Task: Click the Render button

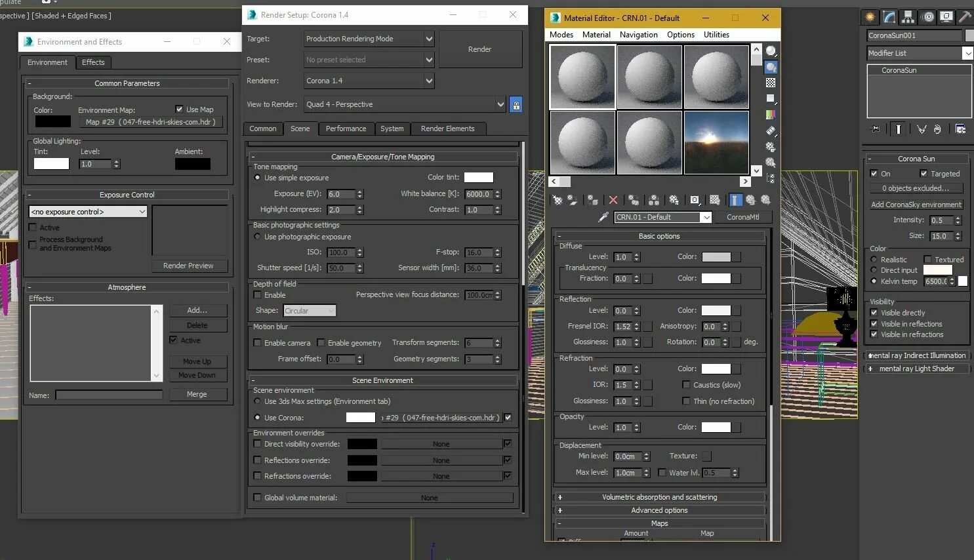Action: point(480,49)
